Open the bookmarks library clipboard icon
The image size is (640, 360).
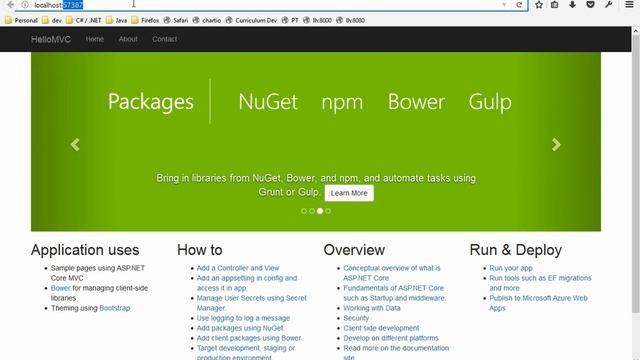(554, 5)
